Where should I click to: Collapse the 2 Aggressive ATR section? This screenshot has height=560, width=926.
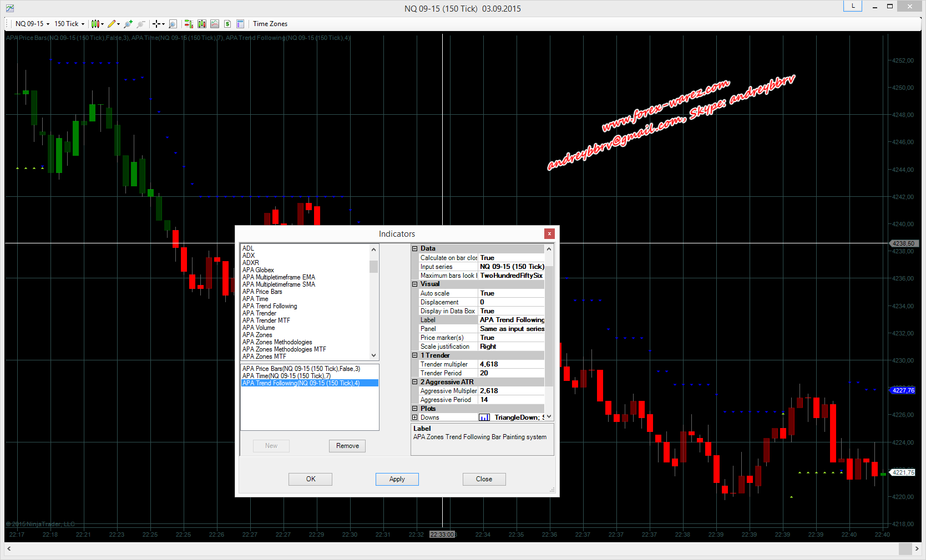point(414,382)
